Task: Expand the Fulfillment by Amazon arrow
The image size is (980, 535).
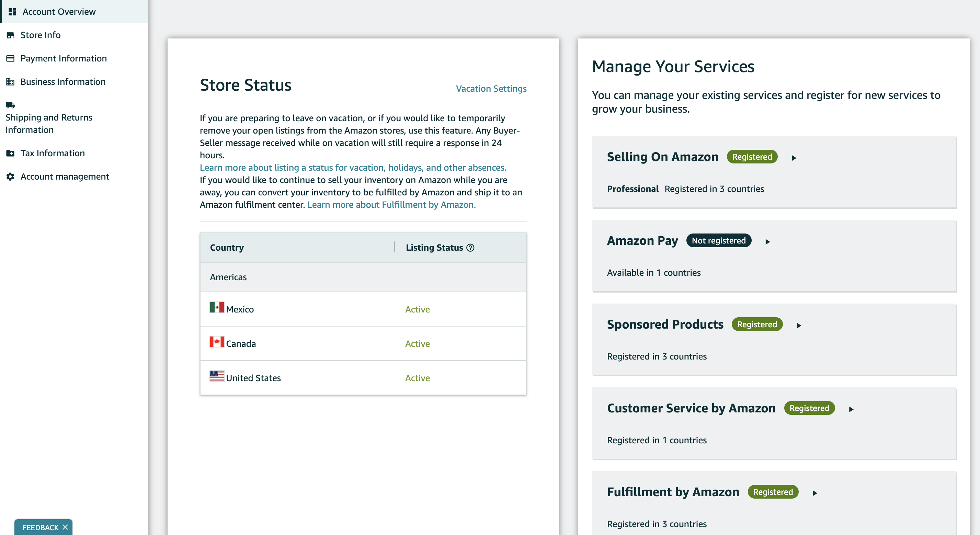Action: coord(815,493)
